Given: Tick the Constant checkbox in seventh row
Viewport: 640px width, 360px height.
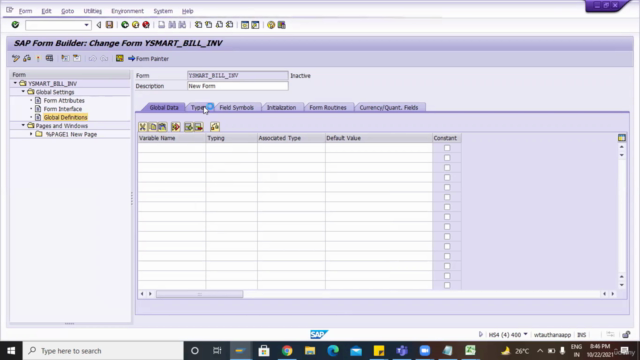Looking at the screenshot, I should click(x=447, y=207).
